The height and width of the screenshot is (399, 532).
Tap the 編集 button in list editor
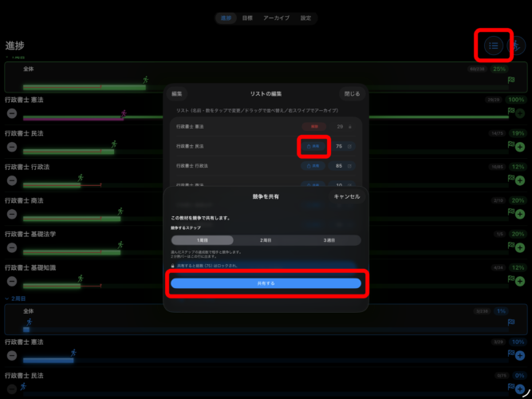click(x=177, y=93)
